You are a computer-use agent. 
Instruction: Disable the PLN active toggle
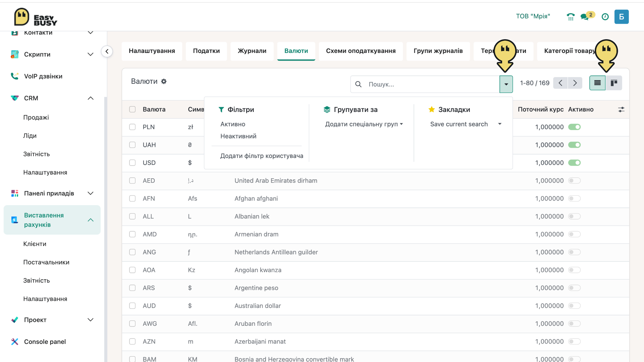574,127
